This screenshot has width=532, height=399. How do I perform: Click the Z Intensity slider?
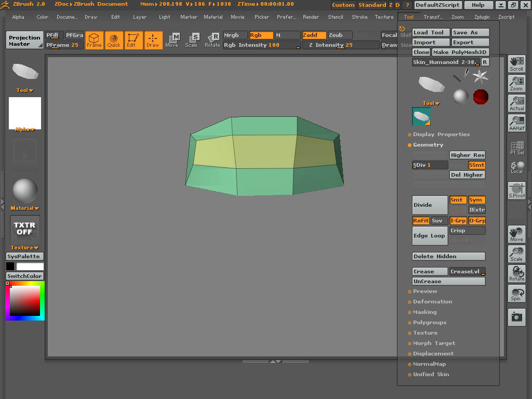(x=340, y=45)
